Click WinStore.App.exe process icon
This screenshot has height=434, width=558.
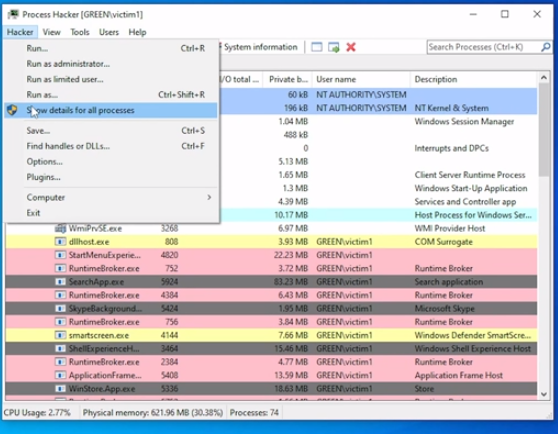(x=60, y=388)
